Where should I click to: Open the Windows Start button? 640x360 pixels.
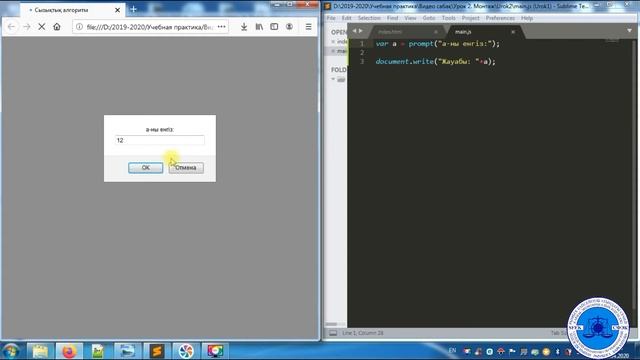11,351
